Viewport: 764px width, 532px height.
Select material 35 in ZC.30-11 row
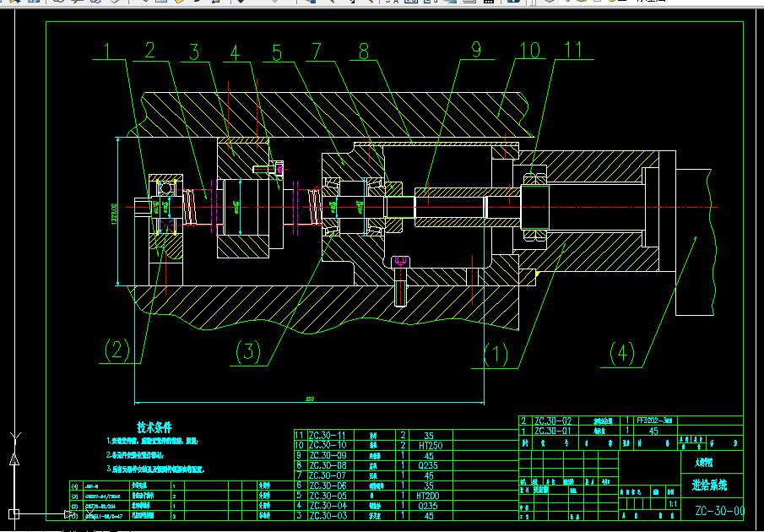pos(428,436)
